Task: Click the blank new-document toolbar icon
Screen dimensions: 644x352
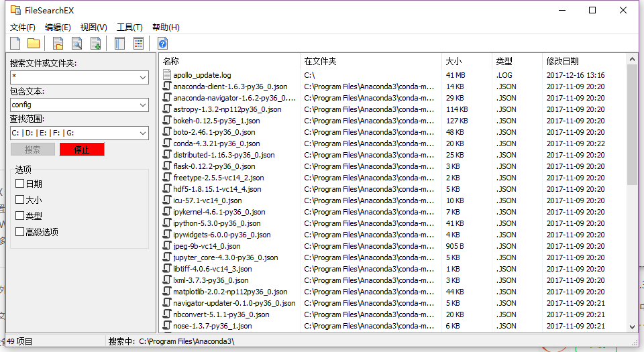Action: [15, 44]
